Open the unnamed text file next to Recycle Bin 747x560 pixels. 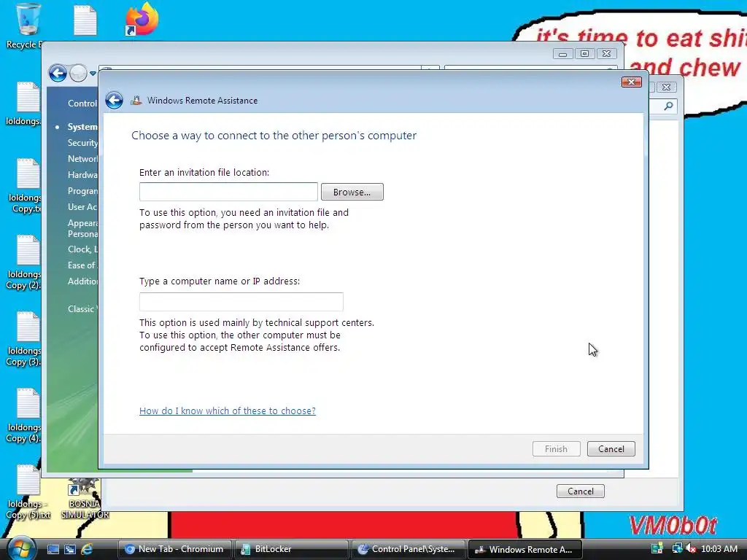pyautogui.click(x=85, y=20)
